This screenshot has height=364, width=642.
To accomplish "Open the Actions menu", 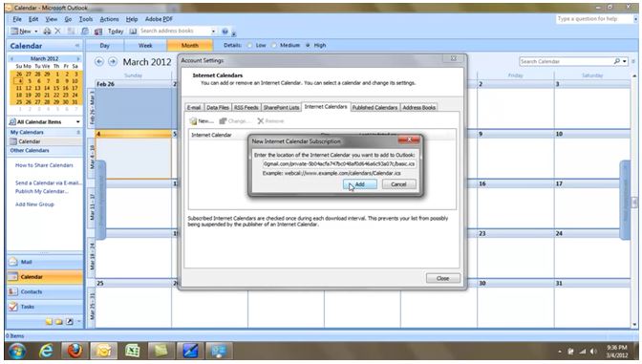I will (109, 19).
